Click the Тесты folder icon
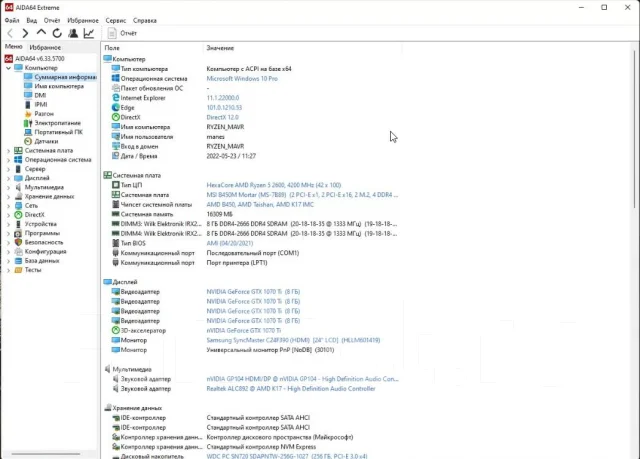This screenshot has height=459, width=640. 18,270
